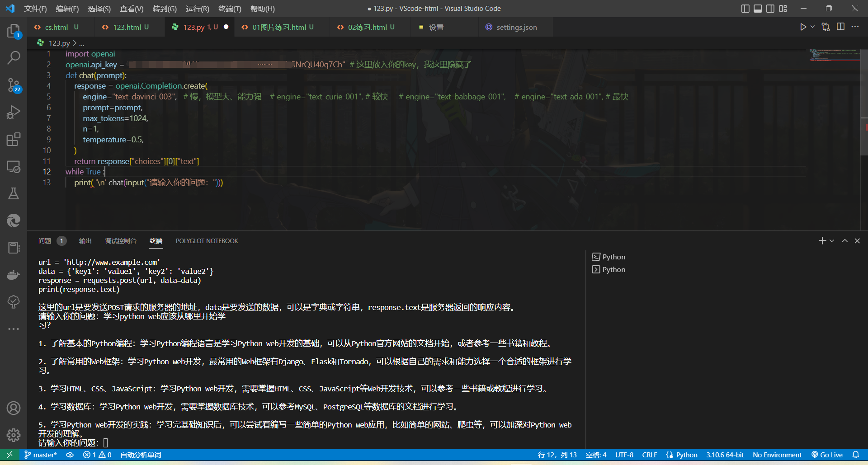Open the 终端(T) menu
Image resolution: width=868 pixels, height=465 pixels.
(230, 9)
